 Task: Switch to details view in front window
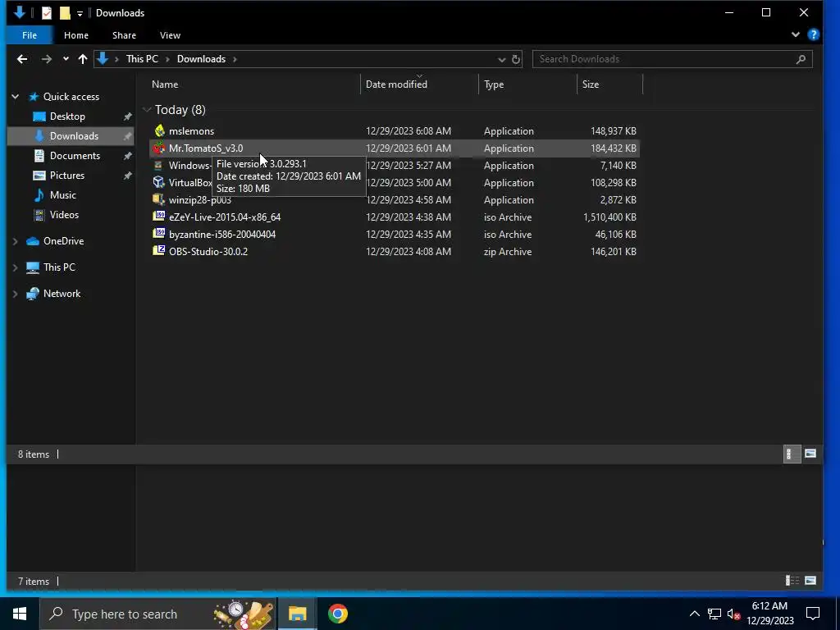pos(792,454)
